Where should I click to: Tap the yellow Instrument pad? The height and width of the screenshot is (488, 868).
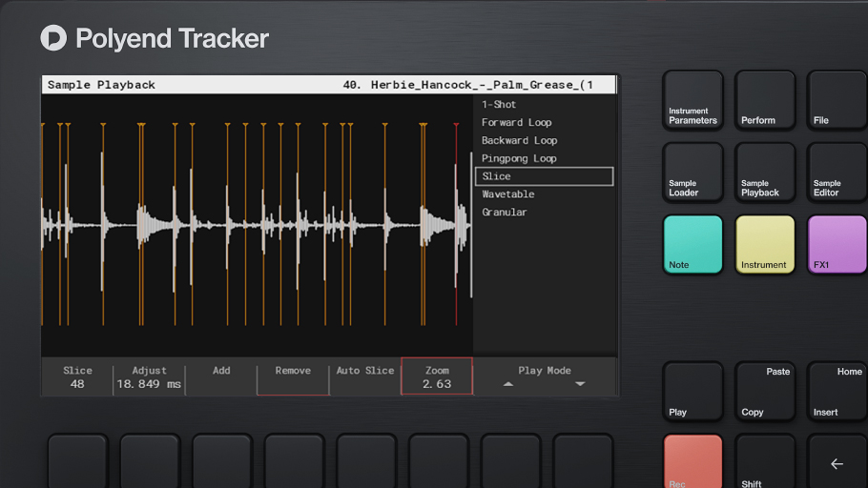pyautogui.click(x=765, y=245)
